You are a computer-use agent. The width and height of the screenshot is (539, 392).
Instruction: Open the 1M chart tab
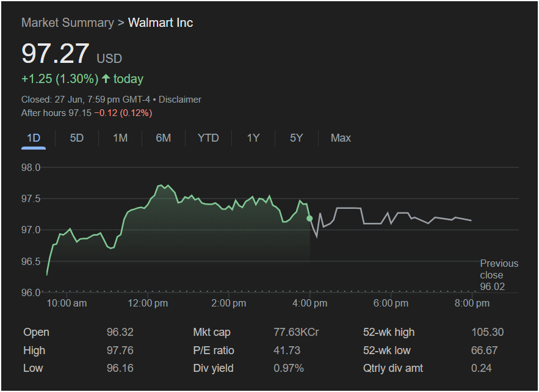click(120, 138)
